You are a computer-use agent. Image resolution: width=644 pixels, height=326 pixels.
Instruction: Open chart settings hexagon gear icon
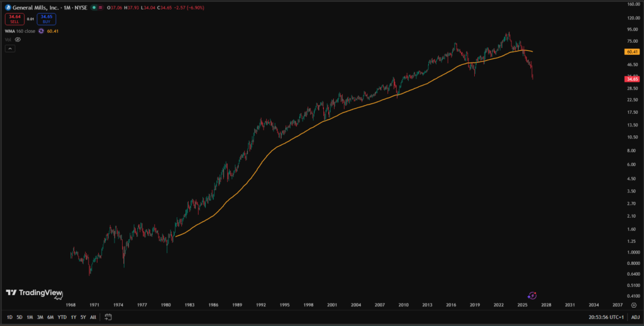coord(634,305)
